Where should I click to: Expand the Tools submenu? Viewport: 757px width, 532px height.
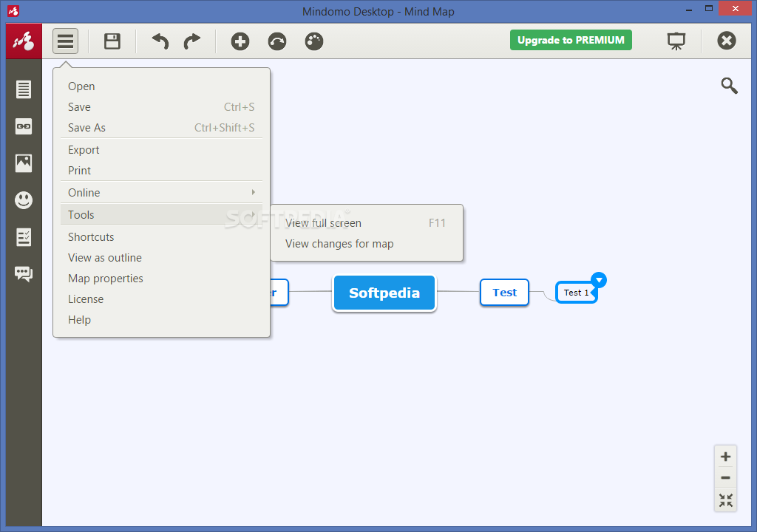[x=161, y=215]
